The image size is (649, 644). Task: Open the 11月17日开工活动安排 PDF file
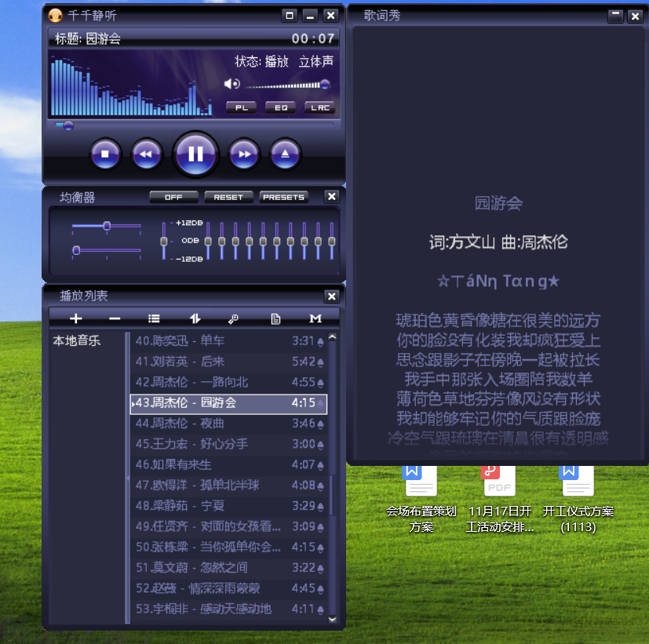pyautogui.click(x=500, y=500)
